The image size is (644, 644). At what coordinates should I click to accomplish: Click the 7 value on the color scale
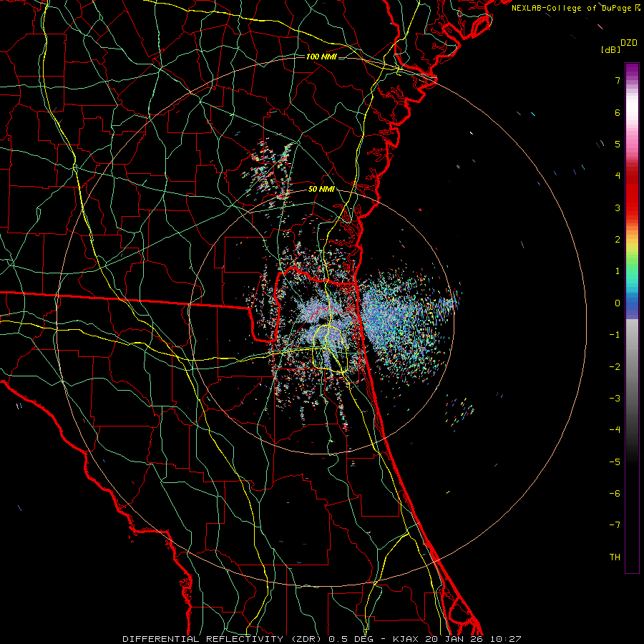[618, 80]
